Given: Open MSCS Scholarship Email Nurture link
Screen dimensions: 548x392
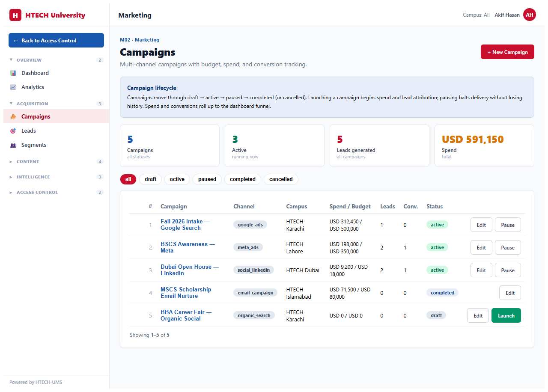Looking at the screenshot, I should click(x=186, y=293).
